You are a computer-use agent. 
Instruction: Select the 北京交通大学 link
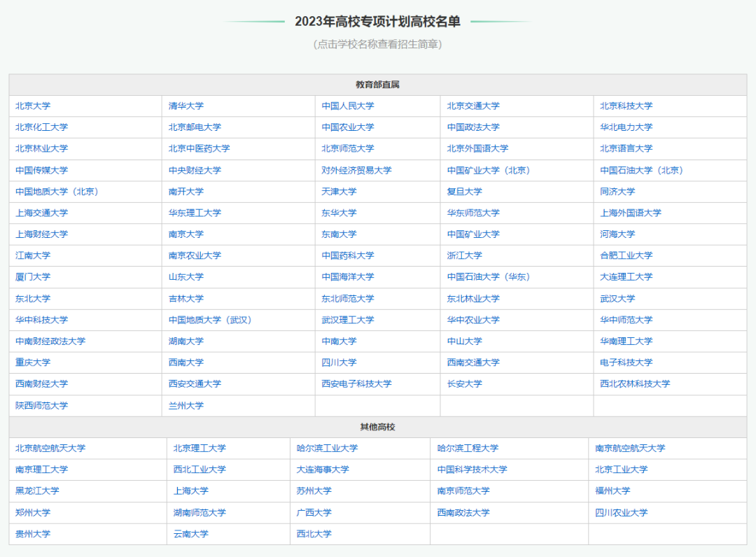point(473,106)
